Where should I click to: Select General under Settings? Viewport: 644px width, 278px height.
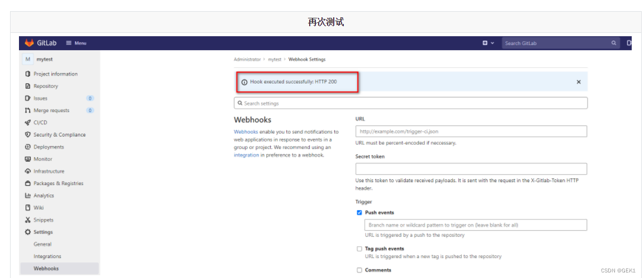tap(43, 244)
